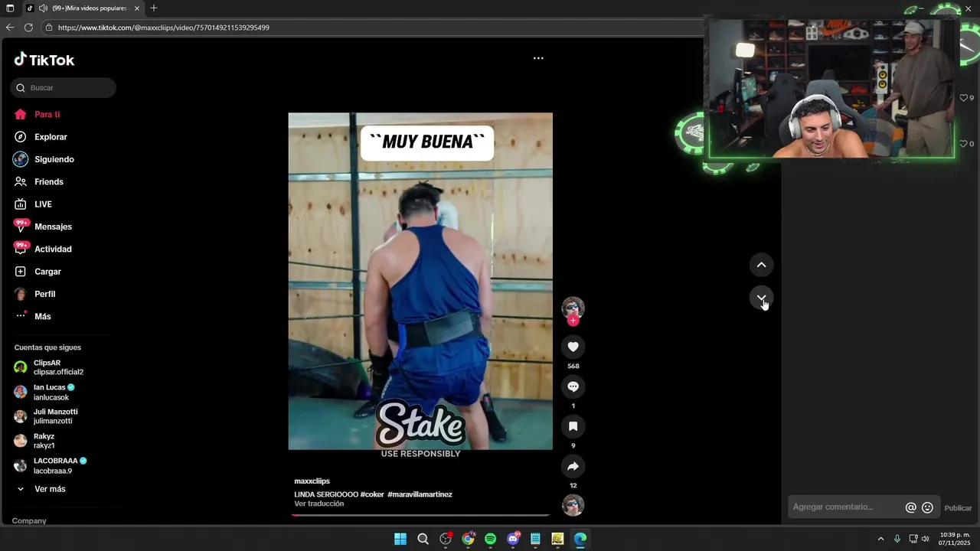Viewport: 980px width, 551px height.
Task: Like the video with the heart icon
Action: (x=573, y=347)
